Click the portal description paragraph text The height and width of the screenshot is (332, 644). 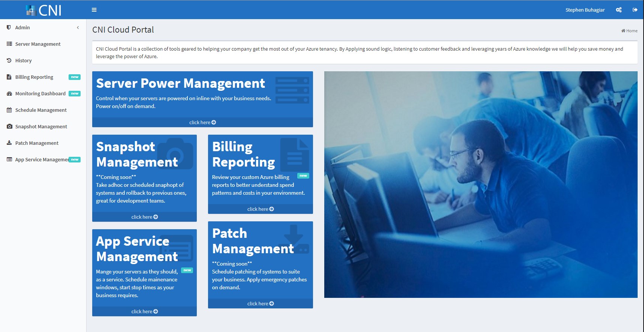359,53
